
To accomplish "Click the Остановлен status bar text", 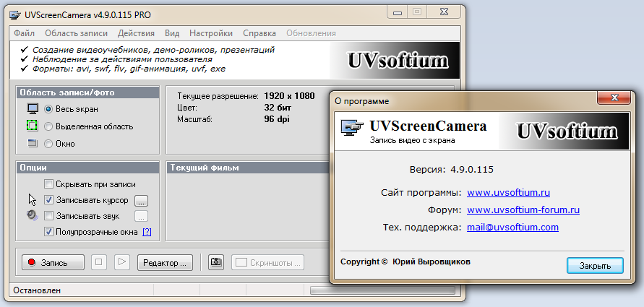I will point(37,290).
